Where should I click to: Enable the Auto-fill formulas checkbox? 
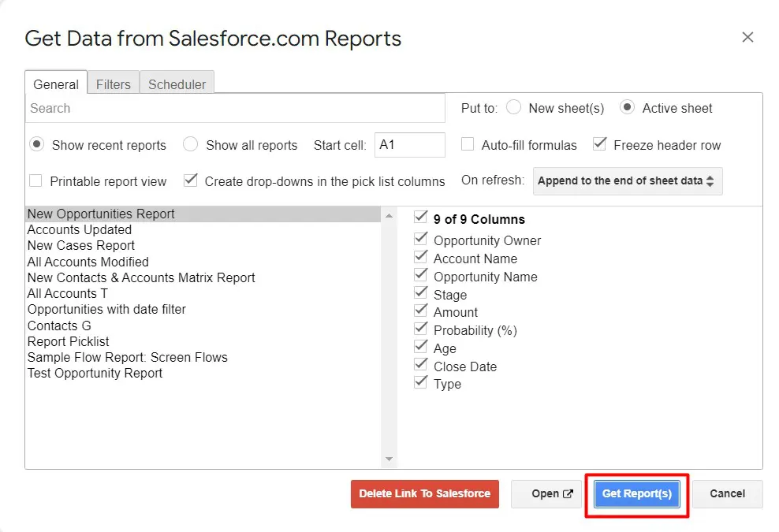point(468,145)
